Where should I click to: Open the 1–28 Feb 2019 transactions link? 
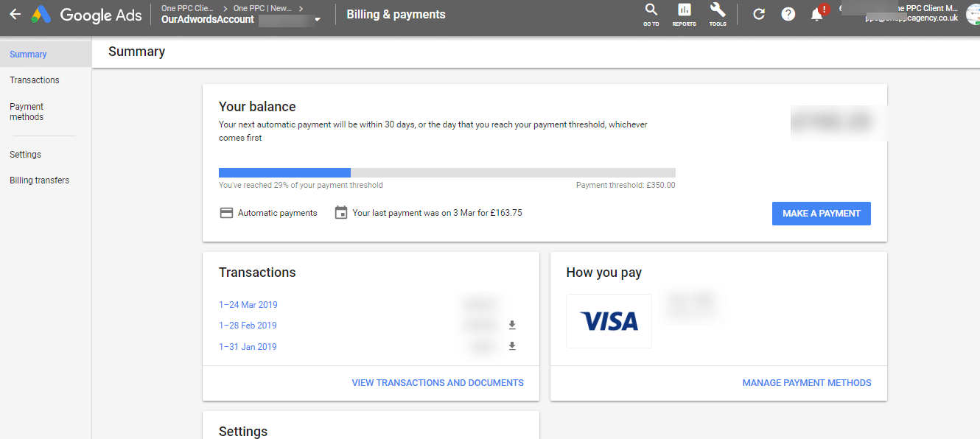pyautogui.click(x=248, y=326)
